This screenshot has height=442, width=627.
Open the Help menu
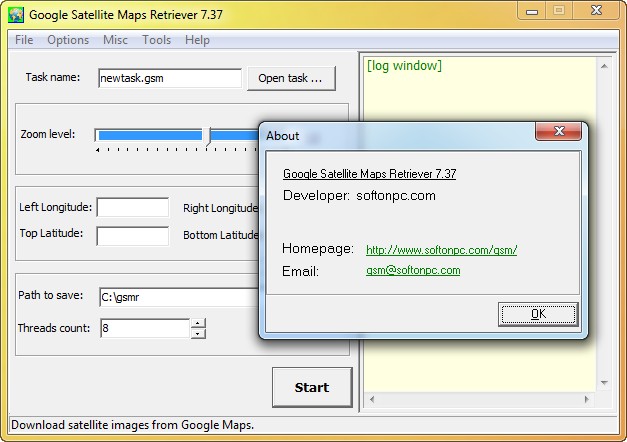coord(197,40)
